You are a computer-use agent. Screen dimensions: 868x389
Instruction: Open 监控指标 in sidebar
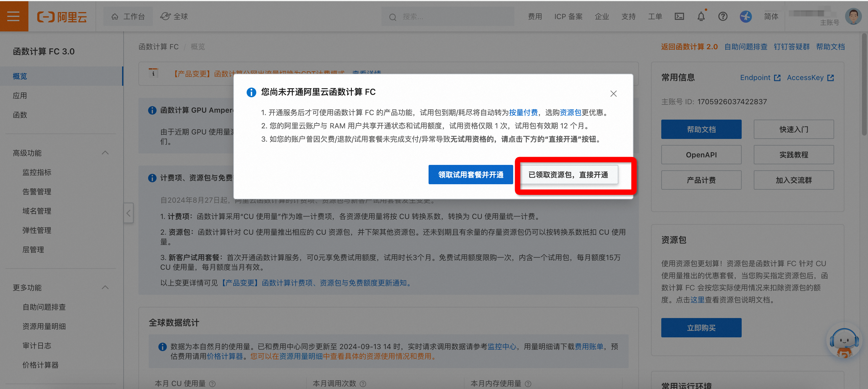tap(37, 172)
